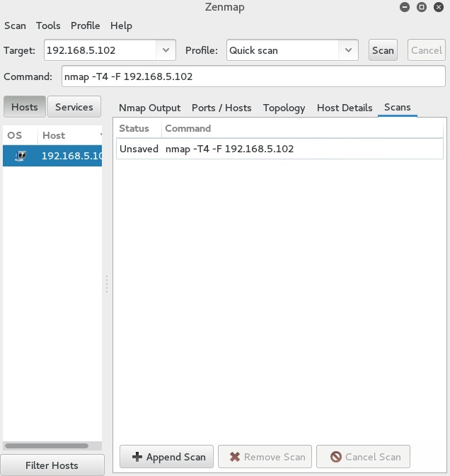Click the host list horizontal scrollbar

point(47,446)
